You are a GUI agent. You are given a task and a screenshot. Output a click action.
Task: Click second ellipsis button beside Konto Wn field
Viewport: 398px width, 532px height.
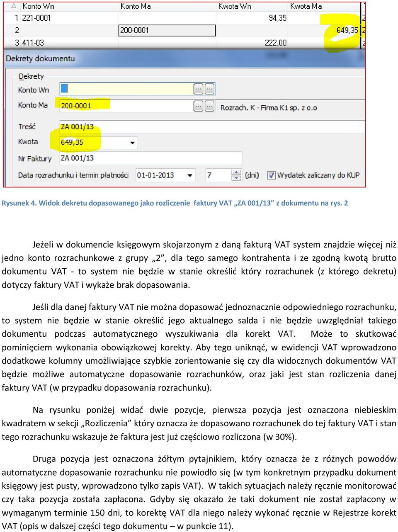(x=210, y=89)
